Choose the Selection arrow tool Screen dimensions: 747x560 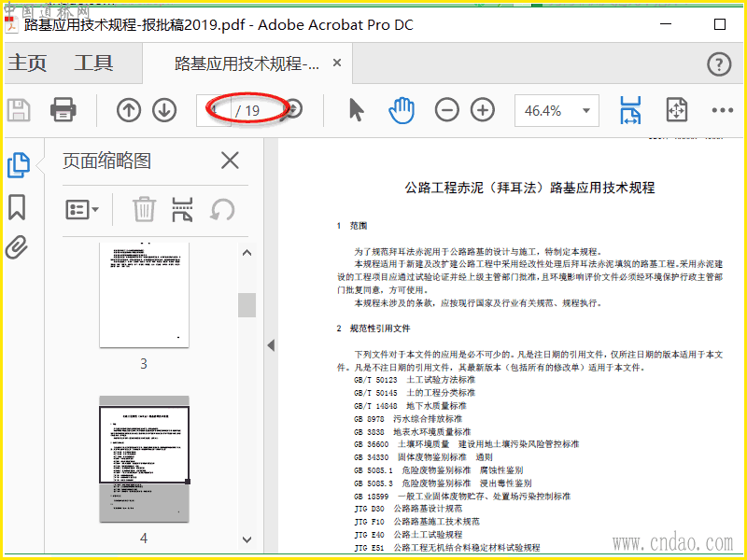(357, 110)
